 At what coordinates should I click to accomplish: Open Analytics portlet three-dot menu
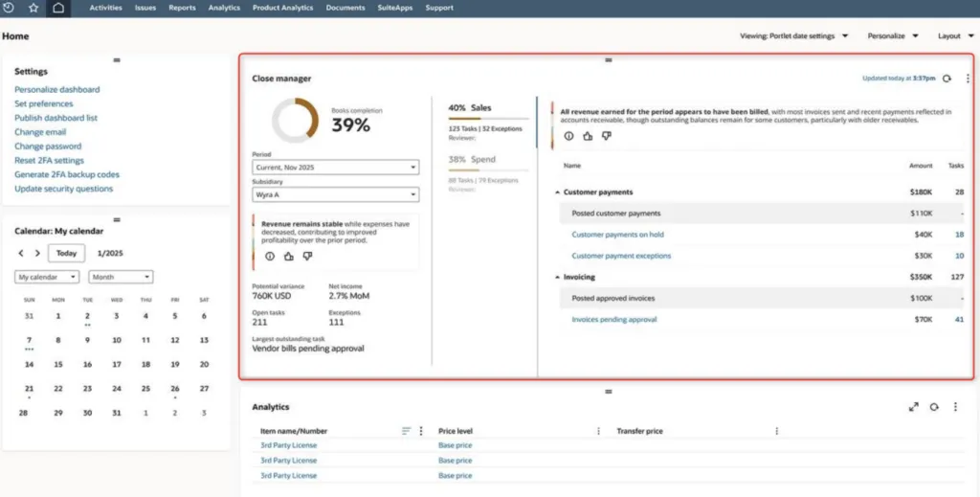click(955, 407)
